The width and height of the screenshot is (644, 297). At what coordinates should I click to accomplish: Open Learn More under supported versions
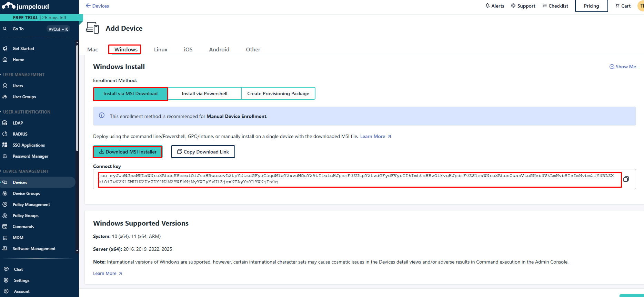click(108, 274)
